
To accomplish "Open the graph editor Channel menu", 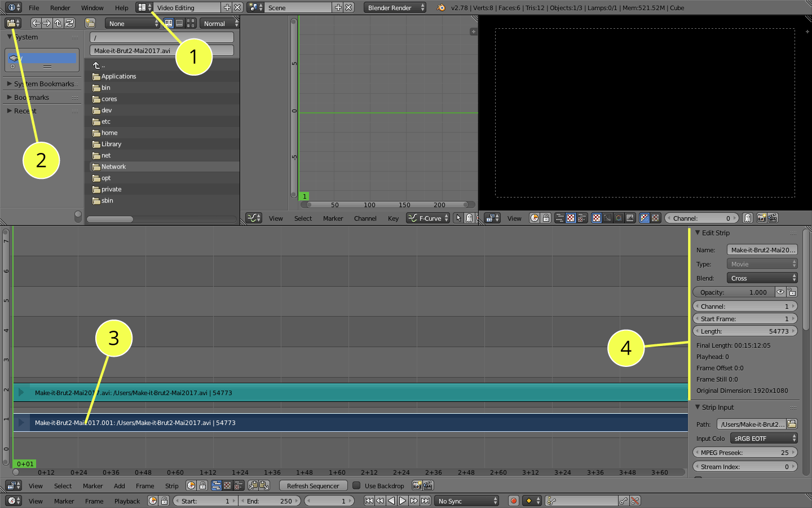I will pyautogui.click(x=365, y=218).
